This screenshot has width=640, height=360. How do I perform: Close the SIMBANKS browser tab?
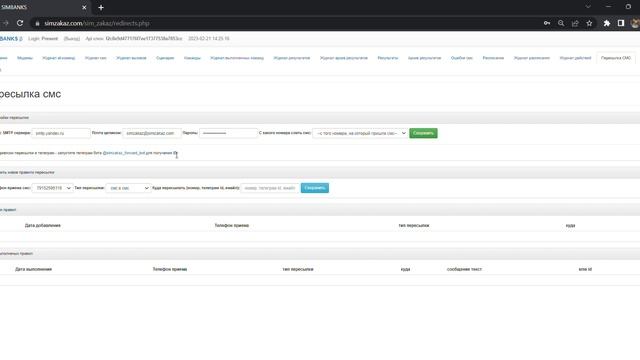pyautogui.click(x=84, y=7)
